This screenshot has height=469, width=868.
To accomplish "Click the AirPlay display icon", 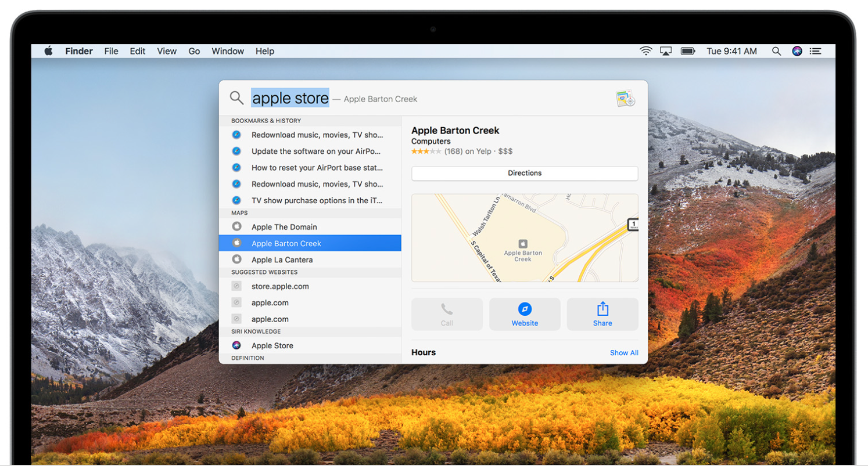I will (666, 51).
